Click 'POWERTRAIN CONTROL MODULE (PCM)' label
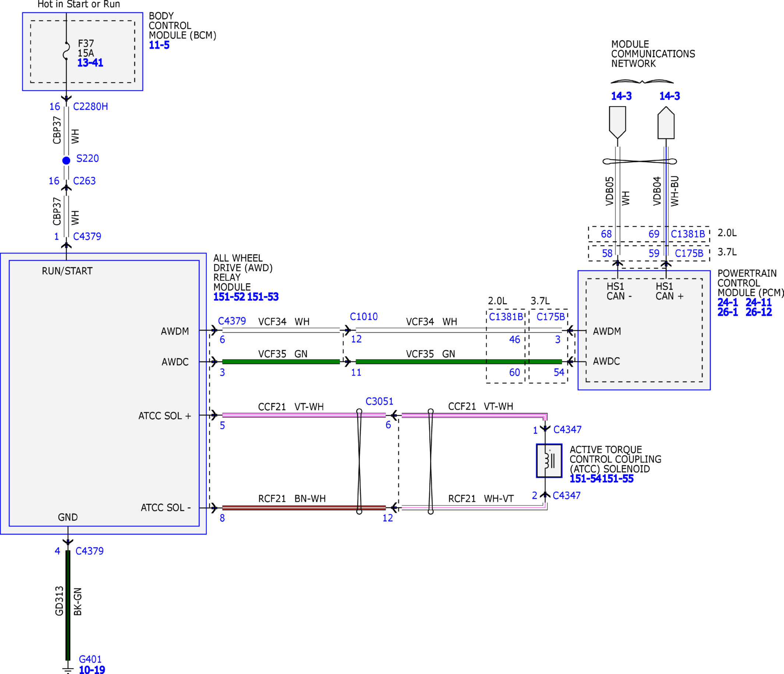The image size is (784, 674). coord(751,283)
